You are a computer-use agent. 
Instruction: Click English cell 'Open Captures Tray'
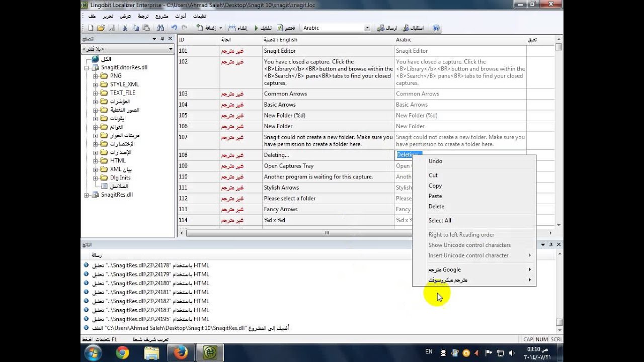click(328, 166)
